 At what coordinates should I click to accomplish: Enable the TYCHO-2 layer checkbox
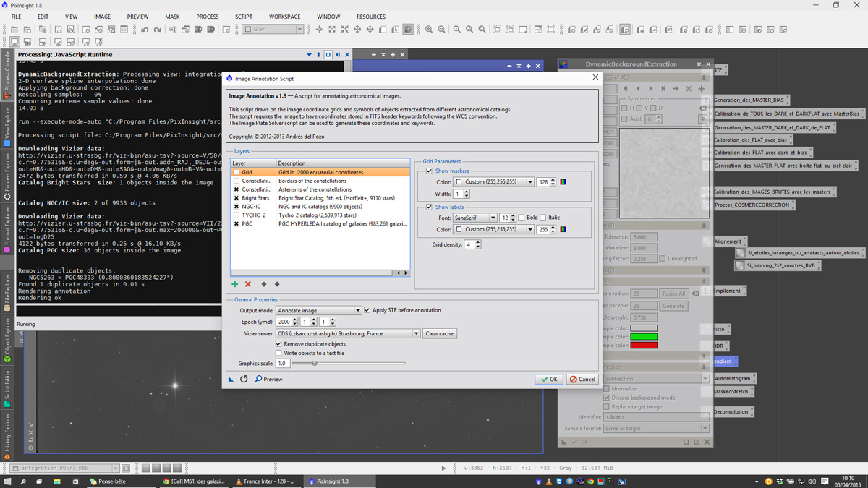(237, 215)
